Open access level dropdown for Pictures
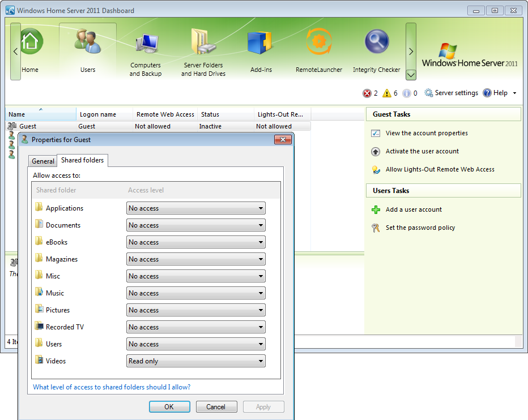Viewport: 528px width, 420px height. [x=196, y=310]
